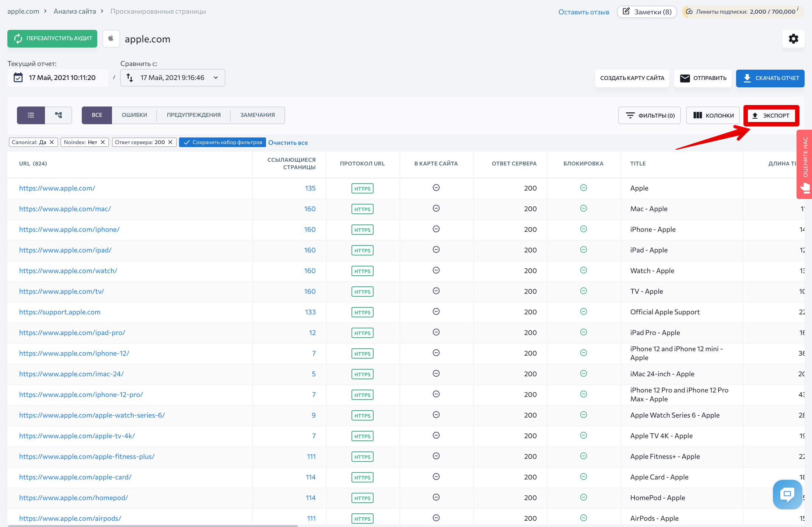
Task: Click referring pages count 12 for ipad-pro
Action: (312, 333)
